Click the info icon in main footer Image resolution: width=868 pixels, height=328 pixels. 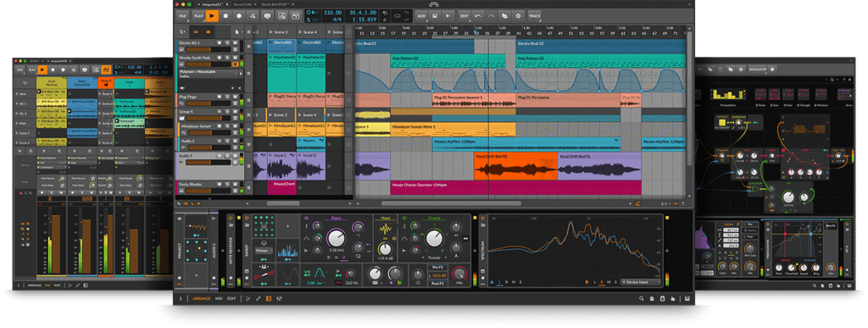click(x=181, y=298)
